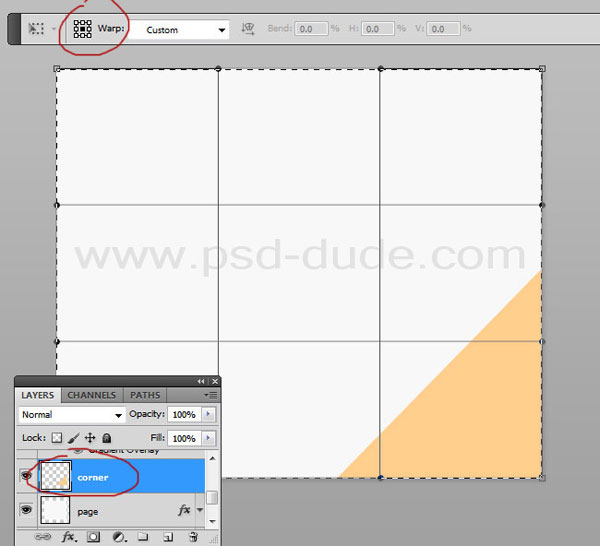This screenshot has height=546, width=600.
Task: Open the Normal blend mode dropdown
Action: tap(72, 415)
